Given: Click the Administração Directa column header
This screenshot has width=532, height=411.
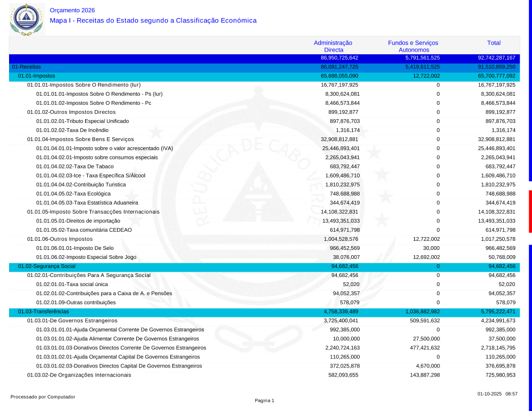Looking at the screenshot, I should [x=333, y=46].
